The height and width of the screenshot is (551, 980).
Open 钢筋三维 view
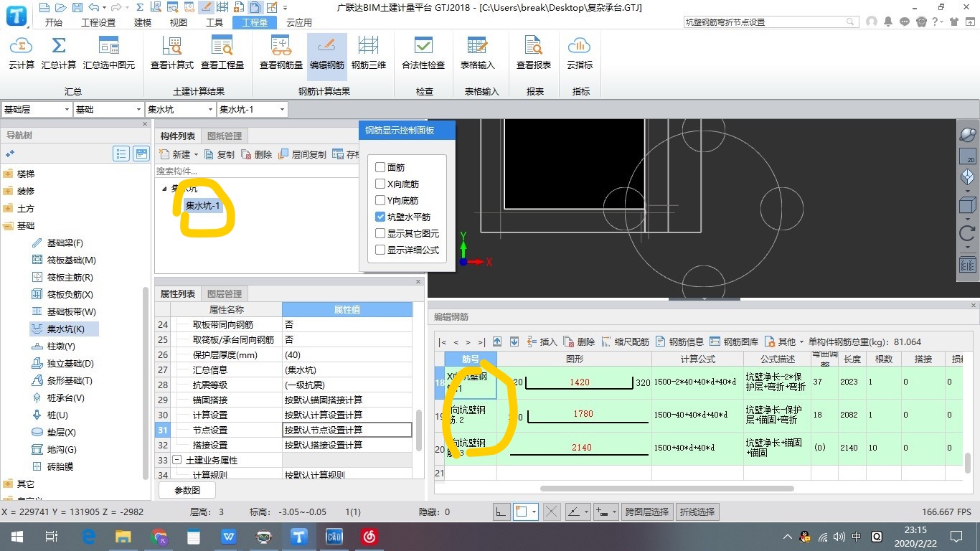[369, 54]
